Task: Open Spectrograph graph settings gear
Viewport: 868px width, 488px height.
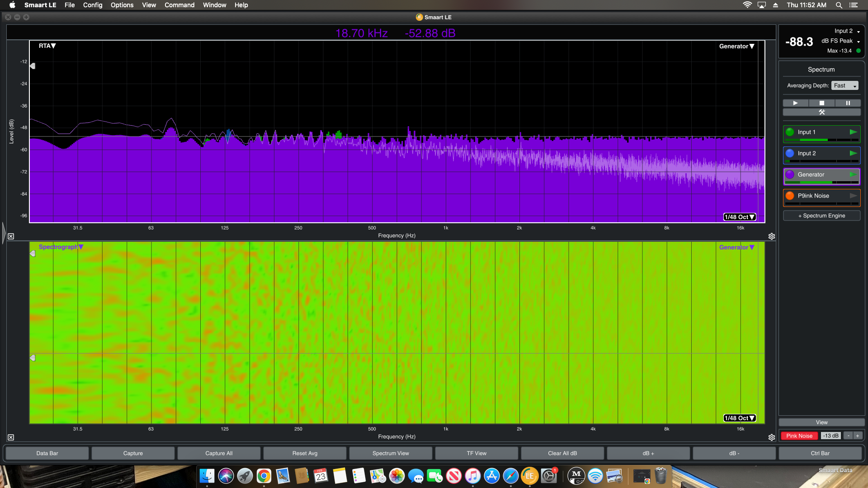Action: click(x=771, y=437)
